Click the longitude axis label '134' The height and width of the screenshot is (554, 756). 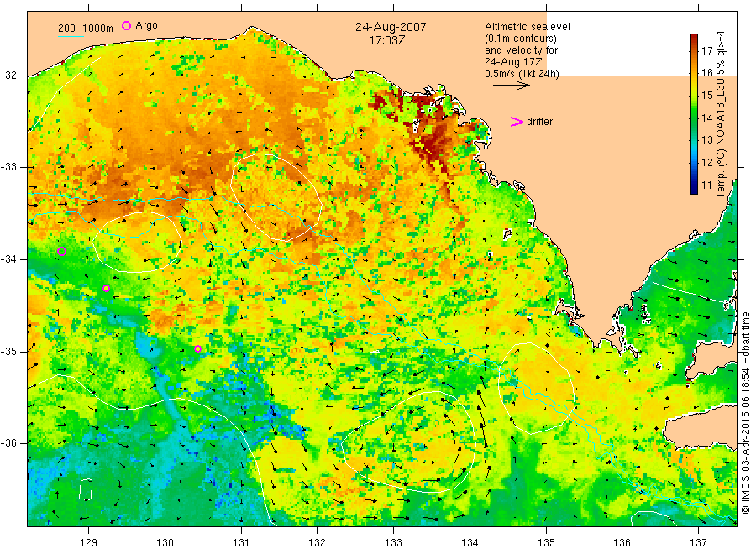(470, 543)
